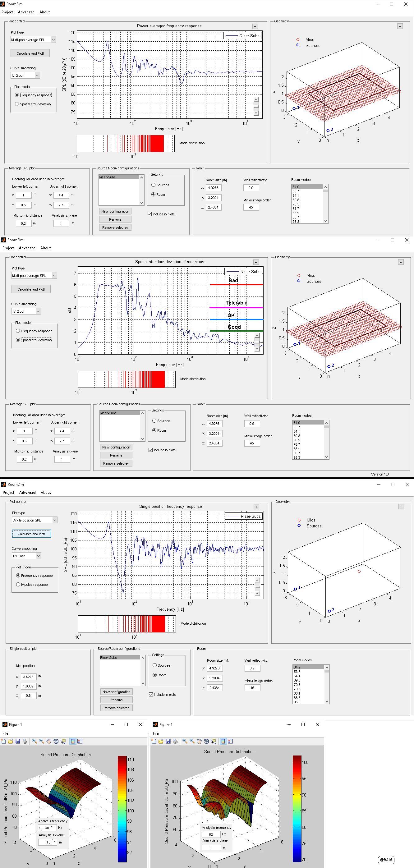The image size is (414, 868).
Task: Toggle Insert Legend in 30 Hz Figure window
Action: click(x=80, y=741)
